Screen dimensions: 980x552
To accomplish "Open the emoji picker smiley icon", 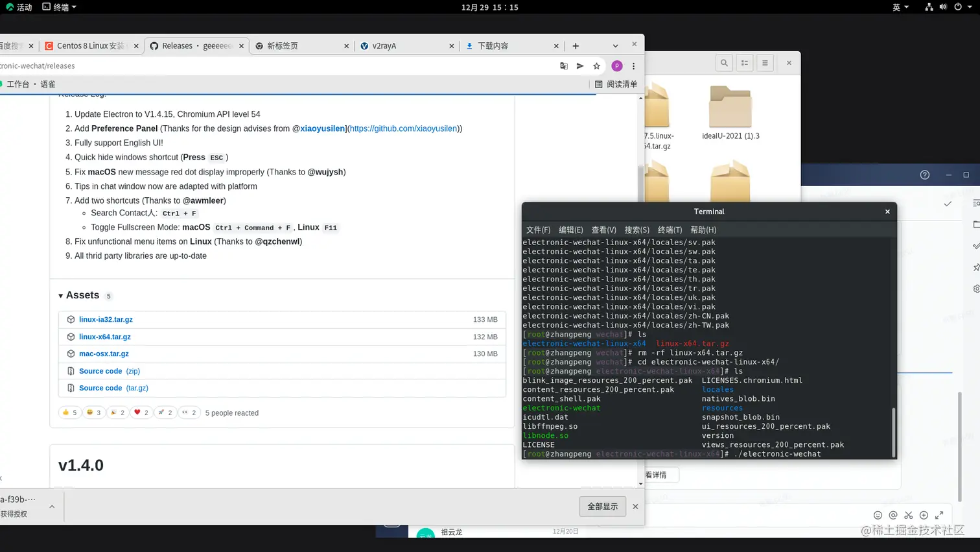I will tap(878, 515).
